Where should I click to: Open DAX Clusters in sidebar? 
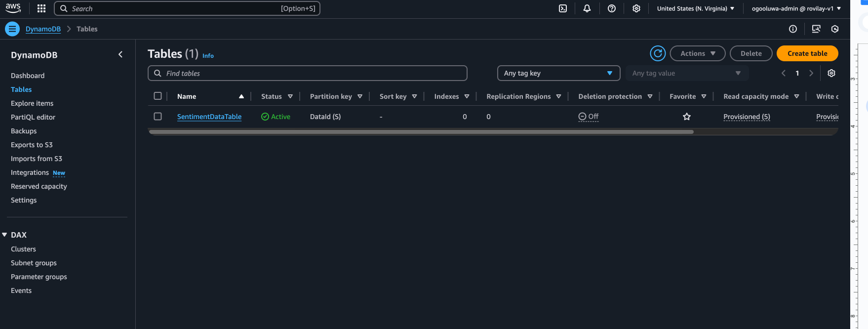pyautogui.click(x=23, y=249)
